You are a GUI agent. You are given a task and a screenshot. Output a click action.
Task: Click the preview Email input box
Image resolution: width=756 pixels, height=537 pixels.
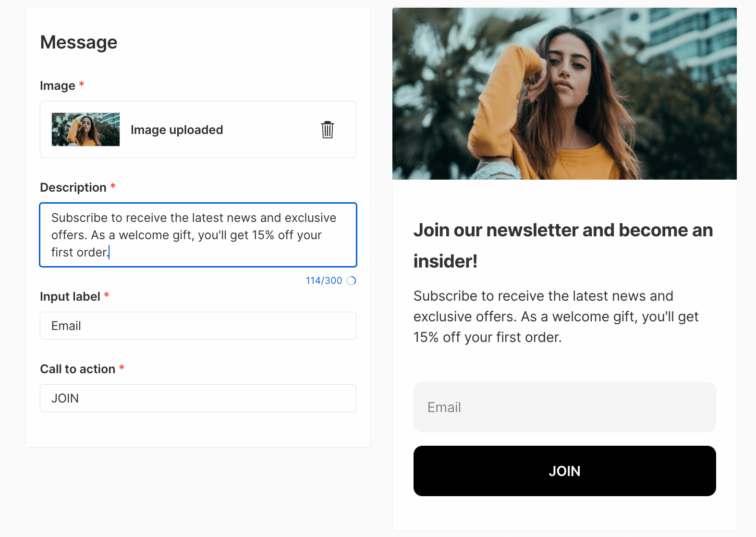point(564,407)
